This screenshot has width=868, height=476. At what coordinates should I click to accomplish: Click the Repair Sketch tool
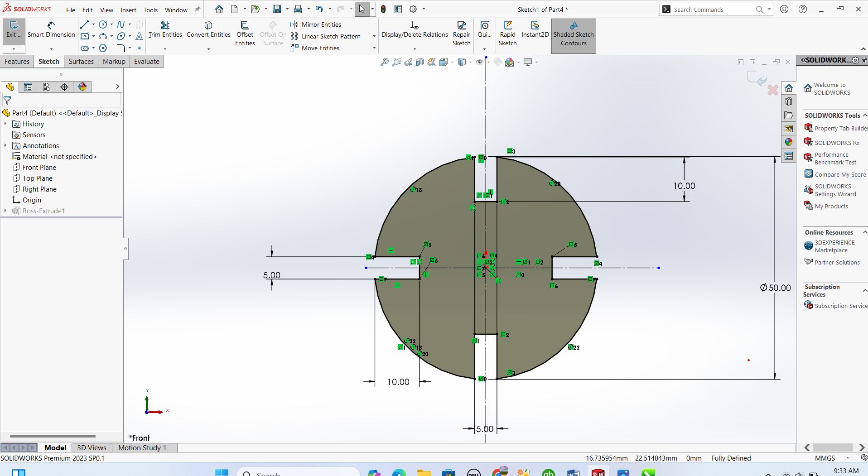461,34
